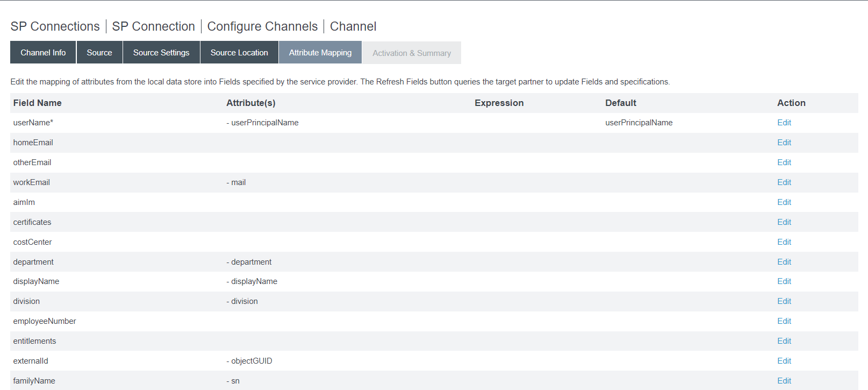
Task: Click the '- sn' attribute text
Action: coord(233,381)
